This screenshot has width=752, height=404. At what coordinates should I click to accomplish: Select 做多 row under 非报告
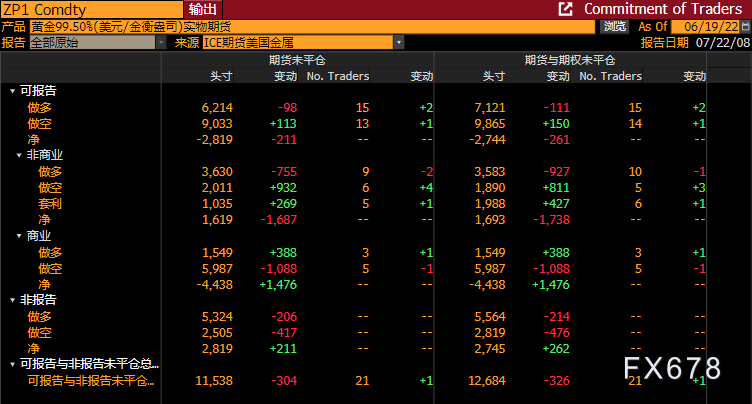pyautogui.click(x=39, y=317)
